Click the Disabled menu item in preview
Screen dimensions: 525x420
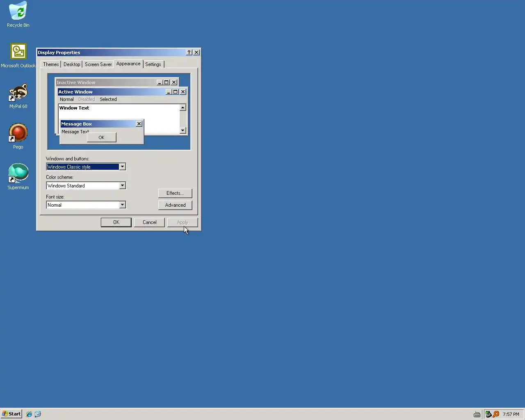coord(87,99)
